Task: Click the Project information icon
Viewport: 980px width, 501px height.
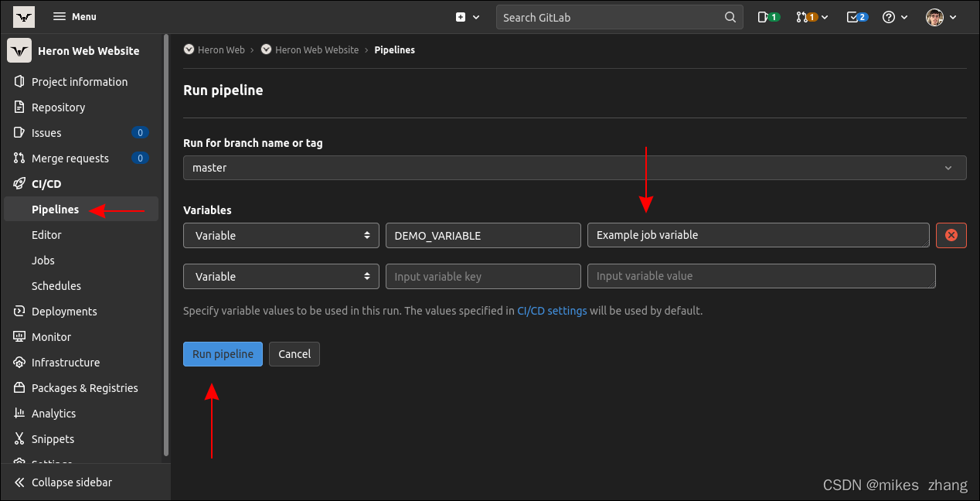Action: [x=19, y=81]
